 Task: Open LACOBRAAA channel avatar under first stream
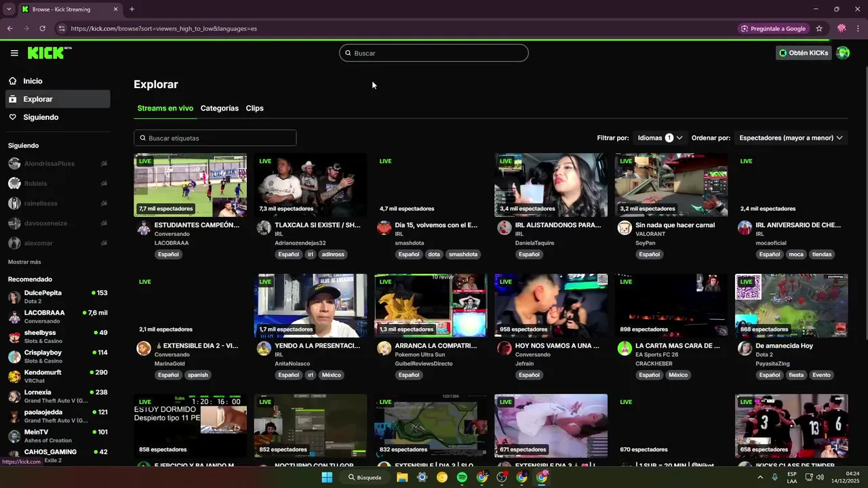point(144,228)
